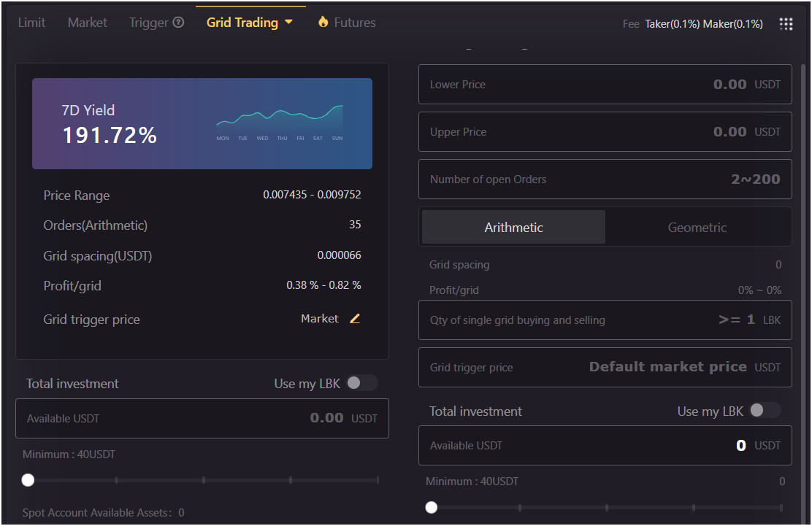Select the Market order tab
812x526 pixels.
click(x=87, y=23)
